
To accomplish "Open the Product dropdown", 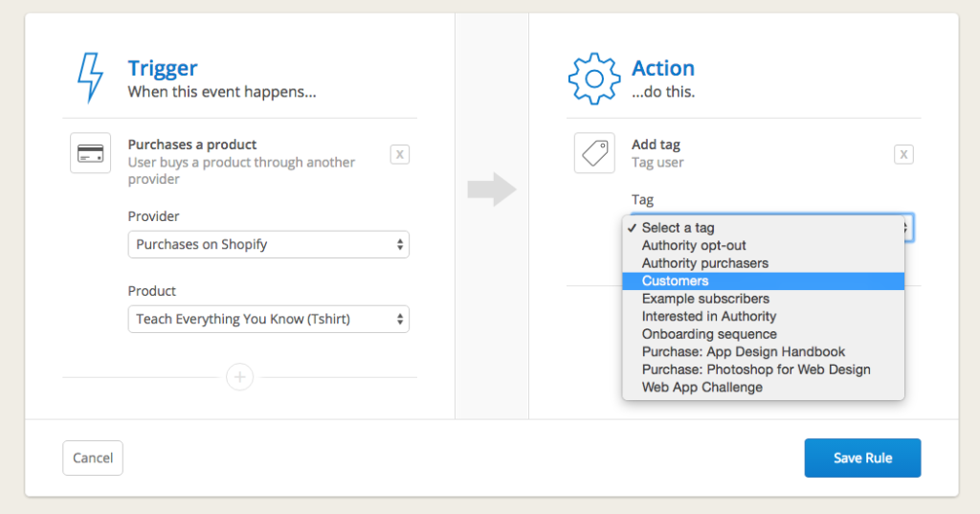I will 269,319.
